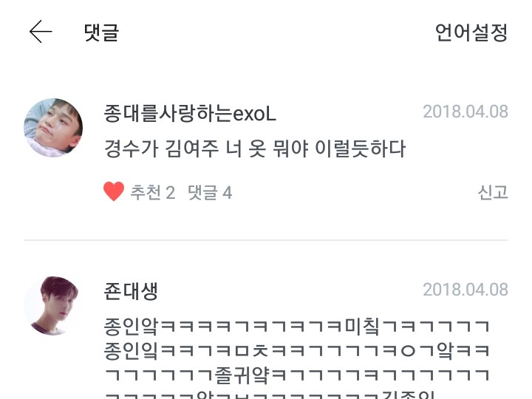Open profile photo of 존대생
The image size is (532, 399).
[x=53, y=306]
